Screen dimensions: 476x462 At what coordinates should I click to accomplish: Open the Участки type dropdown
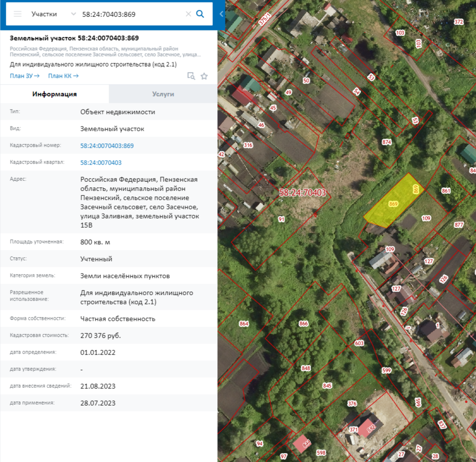[53, 14]
